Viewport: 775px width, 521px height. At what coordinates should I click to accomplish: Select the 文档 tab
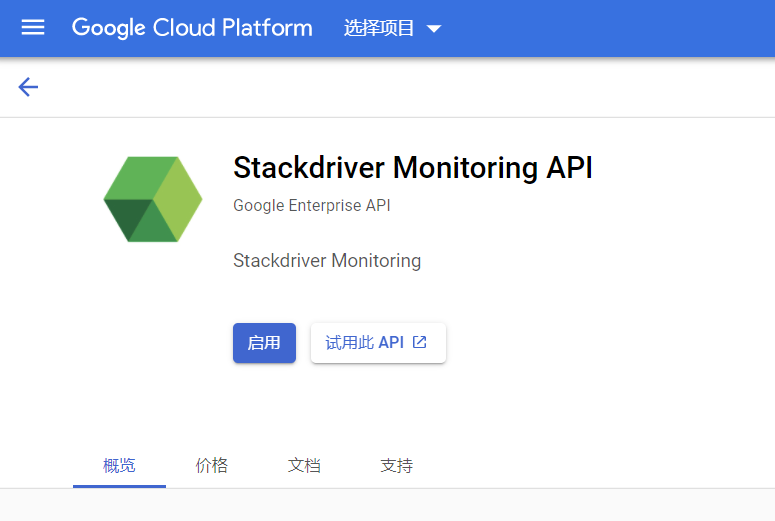coord(304,465)
